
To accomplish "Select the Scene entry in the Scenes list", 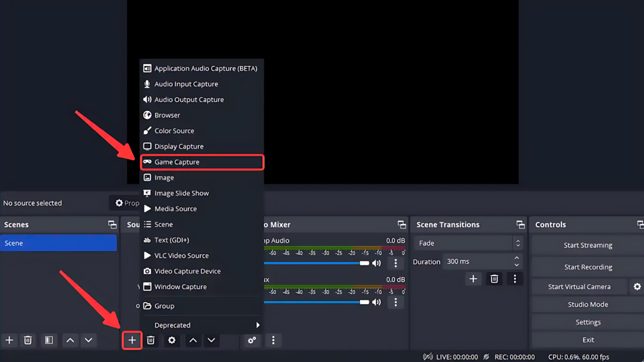I will click(x=59, y=243).
